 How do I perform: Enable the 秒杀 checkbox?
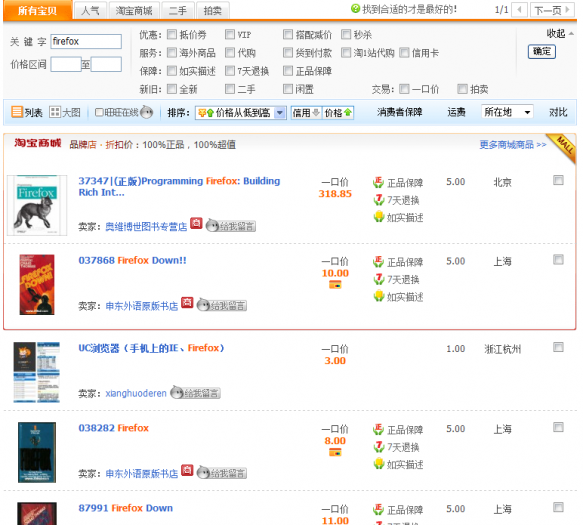[346, 35]
